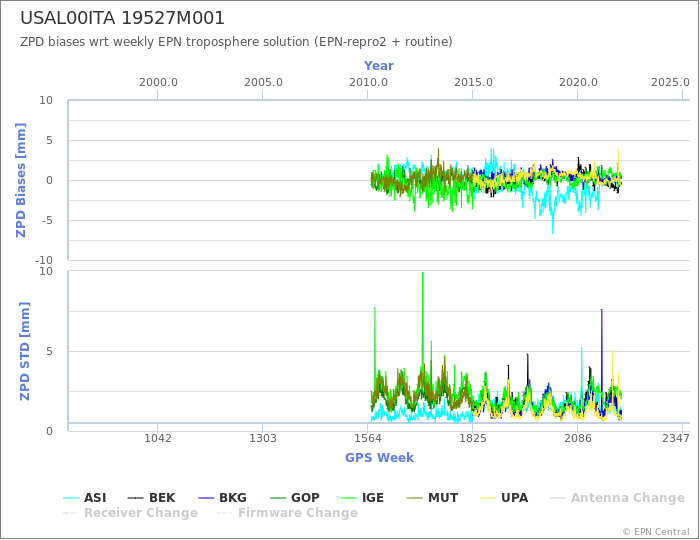Click the 1042 GPS week label

coord(158,438)
